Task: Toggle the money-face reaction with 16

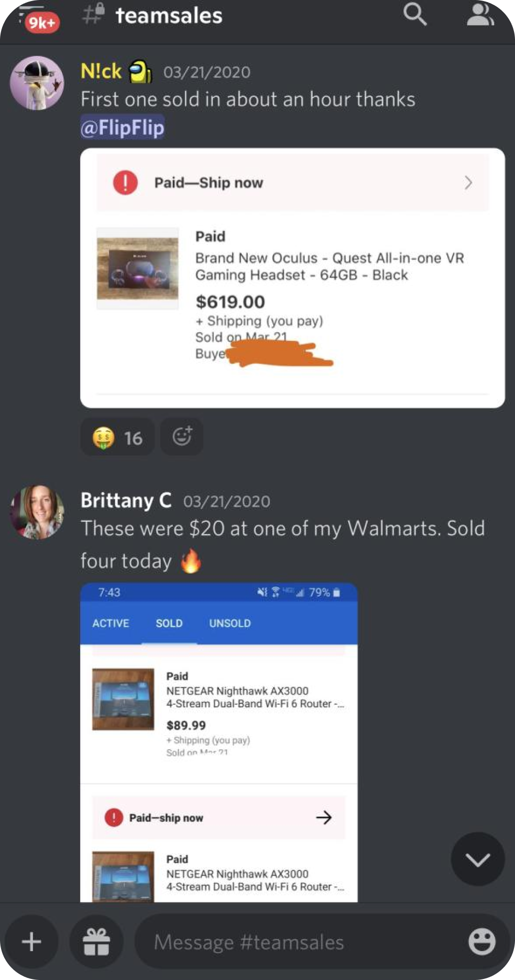Action: click(118, 437)
